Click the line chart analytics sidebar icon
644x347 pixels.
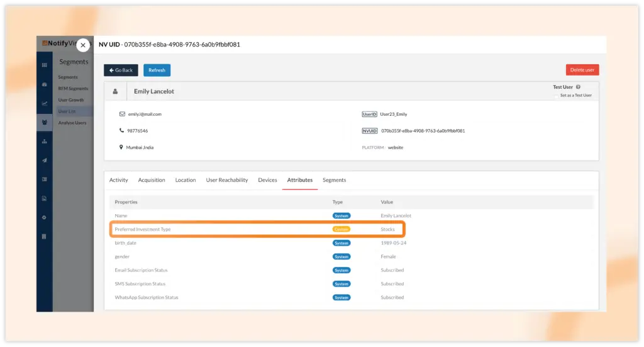[44, 103]
